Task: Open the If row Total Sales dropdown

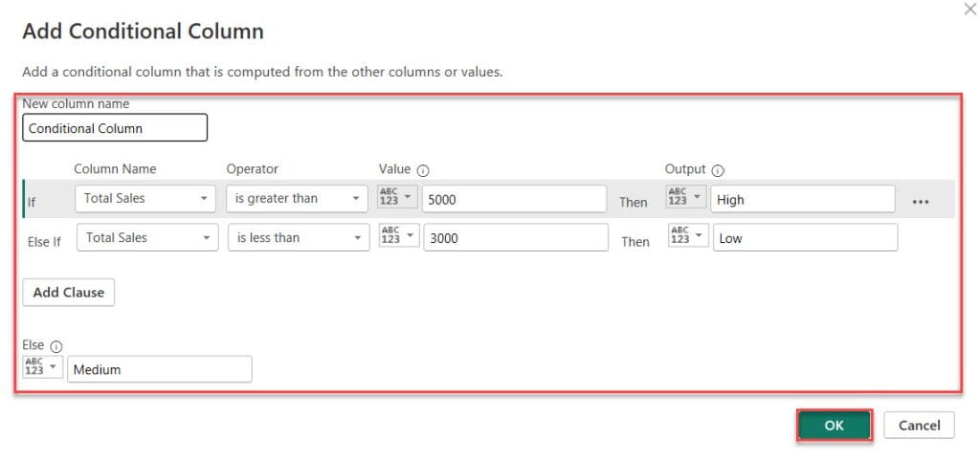Action: (145, 199)
